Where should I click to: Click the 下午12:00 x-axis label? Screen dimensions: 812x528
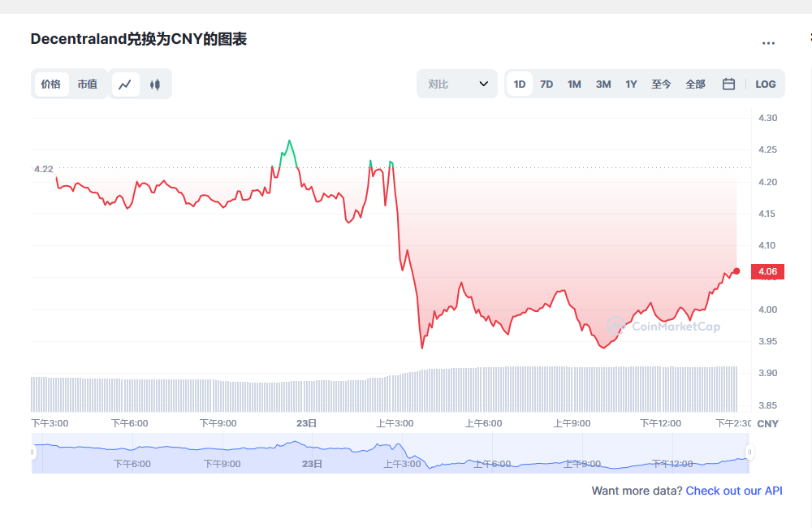click(660, 423)
